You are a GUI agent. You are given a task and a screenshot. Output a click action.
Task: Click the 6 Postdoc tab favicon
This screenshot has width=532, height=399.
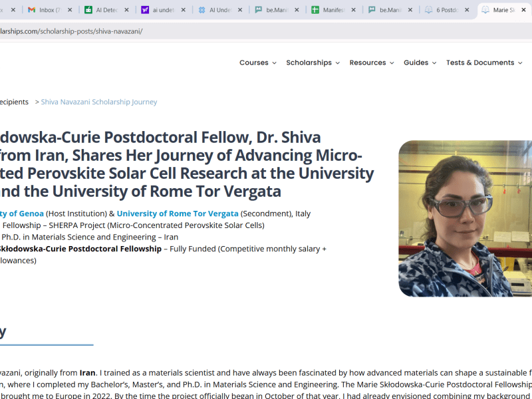(428, 10)
